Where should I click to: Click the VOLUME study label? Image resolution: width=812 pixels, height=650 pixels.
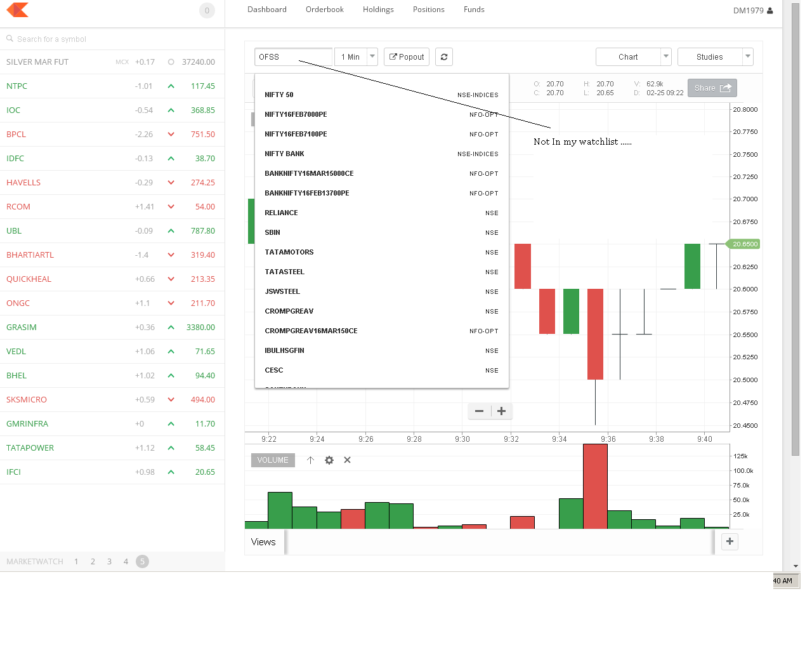click(273, 460)
